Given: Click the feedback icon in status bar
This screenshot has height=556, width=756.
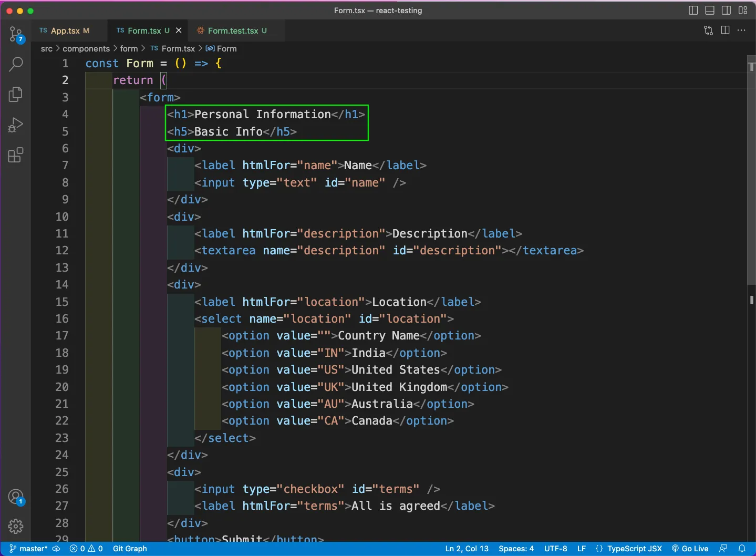Looking at the screenshot, I should tap(723, 549).
